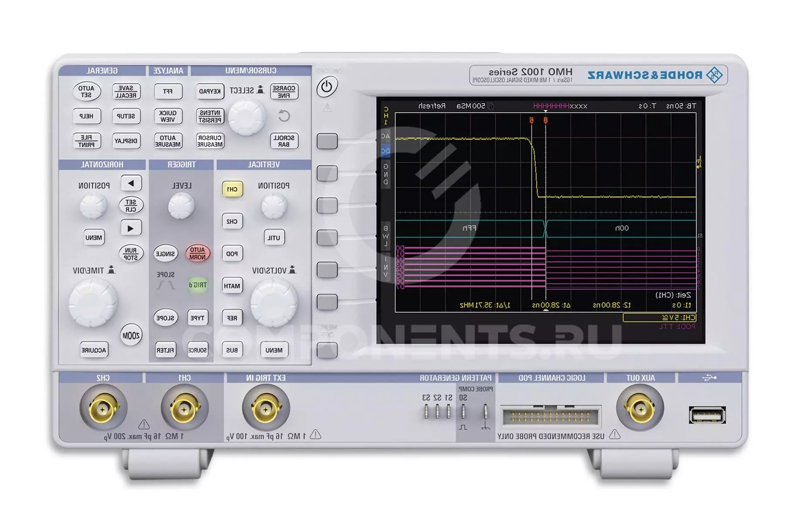Toggle the illuminated CH1 channel button
This screenshot has width=801, height=532.
click(232, 189)
